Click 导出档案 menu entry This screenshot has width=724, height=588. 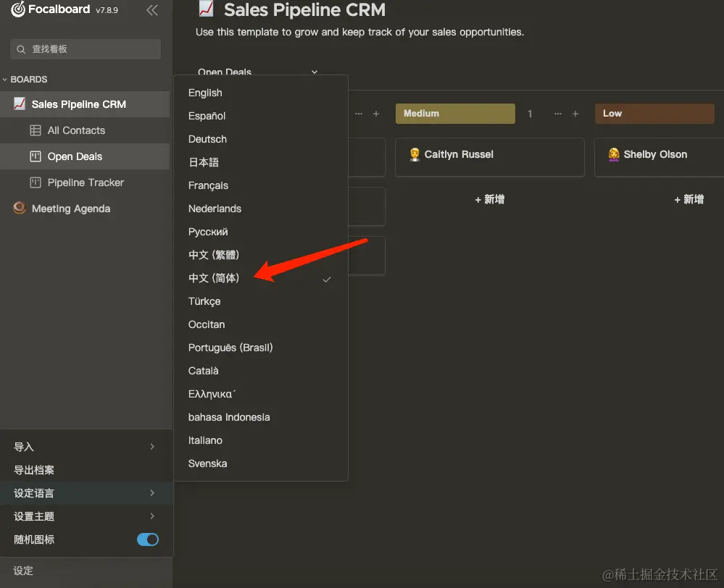86,470
